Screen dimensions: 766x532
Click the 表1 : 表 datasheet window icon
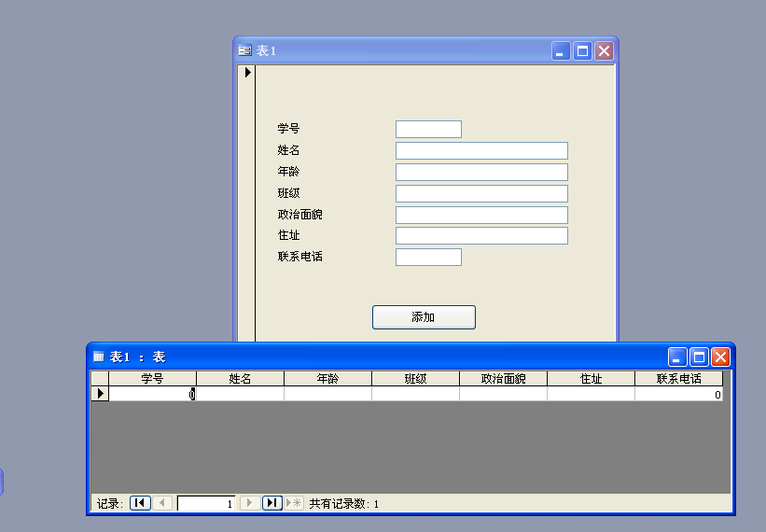99,357
